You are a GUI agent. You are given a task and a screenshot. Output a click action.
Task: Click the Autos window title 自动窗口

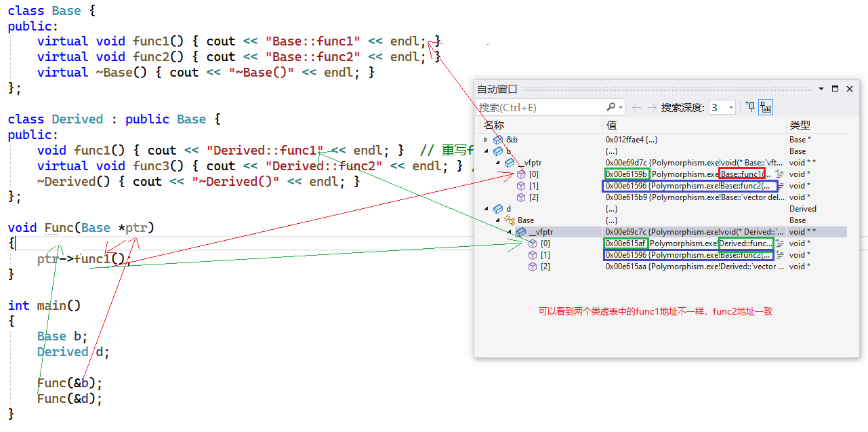tap(497, 89)
